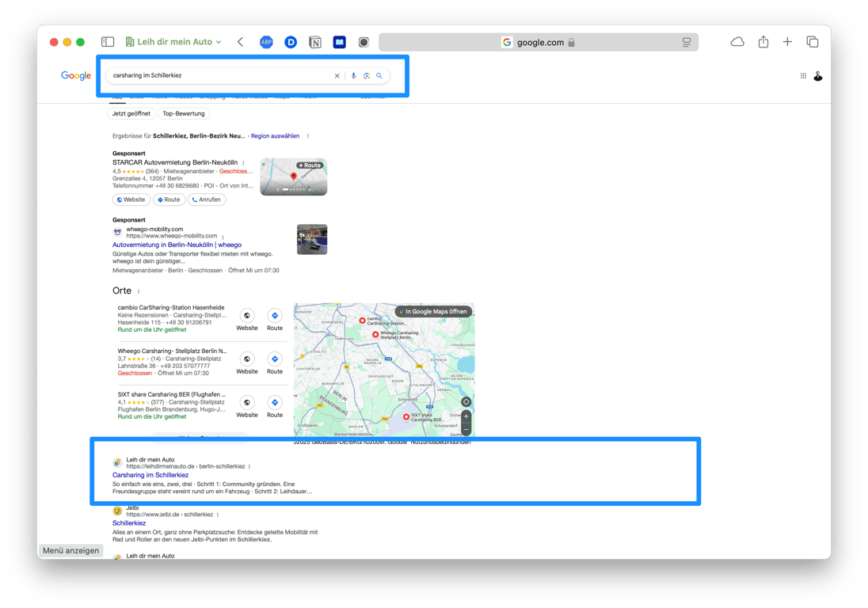Open the Google account avatar menu

pyautogui.click(x=818, y=76)
